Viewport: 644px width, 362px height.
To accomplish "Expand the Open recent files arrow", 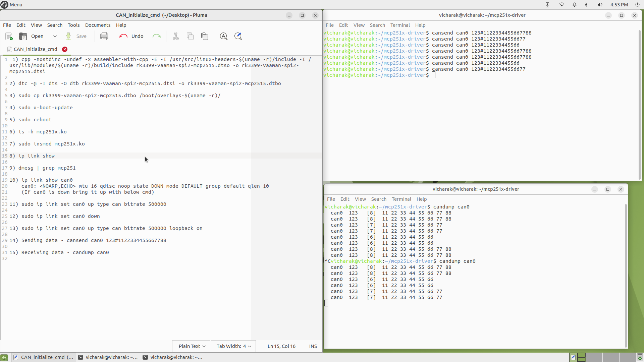I will coord(55,36).
